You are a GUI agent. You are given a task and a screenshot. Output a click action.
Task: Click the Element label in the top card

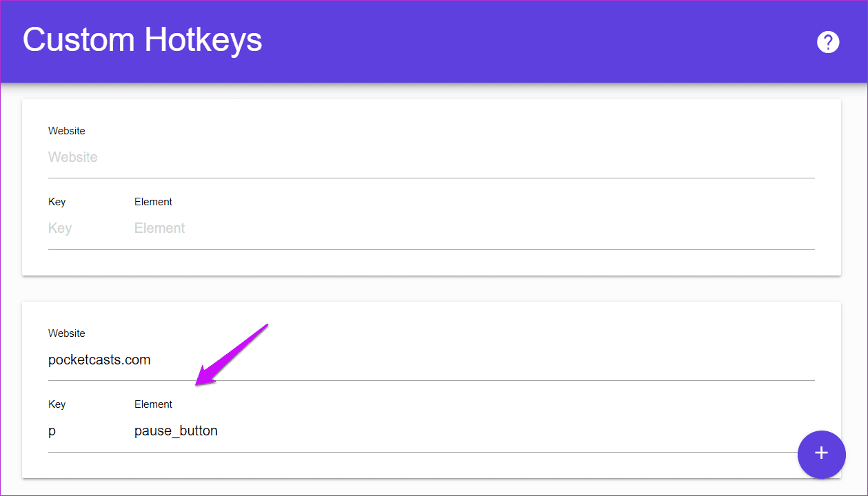153,202
